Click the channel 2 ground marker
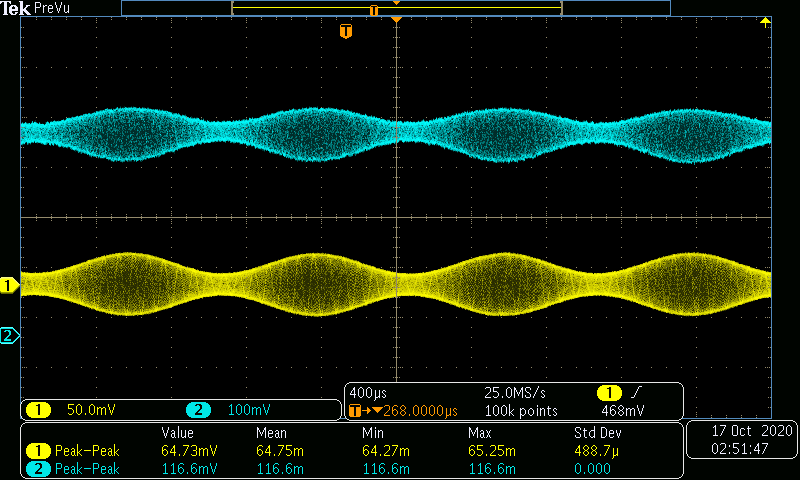The height and width of the screenshot is (480, 800). pos(9,335)
